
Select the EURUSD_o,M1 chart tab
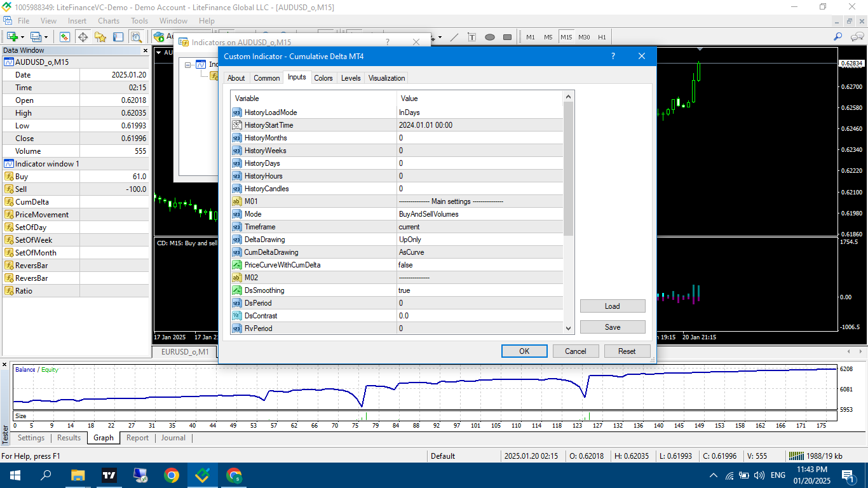185,352
